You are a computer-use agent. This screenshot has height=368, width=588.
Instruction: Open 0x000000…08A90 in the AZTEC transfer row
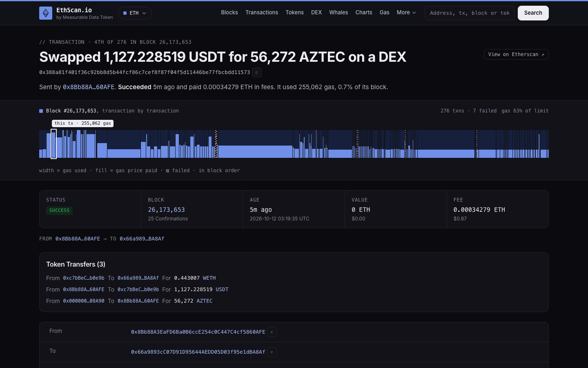tap(84, 301)
